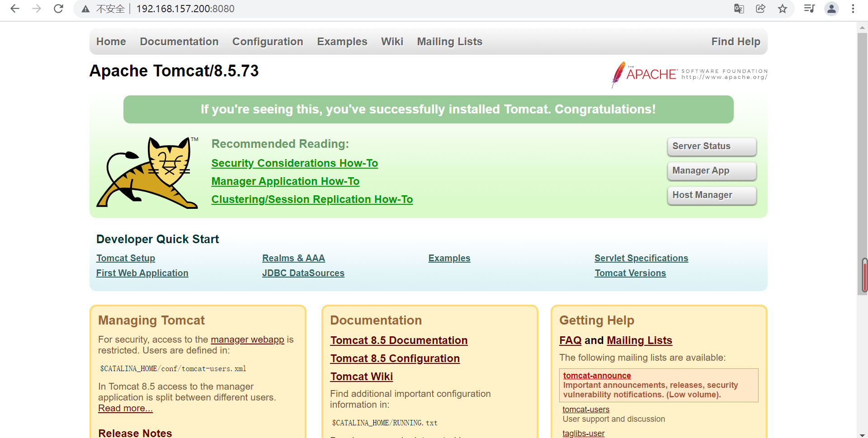Open the media control playlist icon
The width and height of the screenshot is (868, 438).
(809, 9)
